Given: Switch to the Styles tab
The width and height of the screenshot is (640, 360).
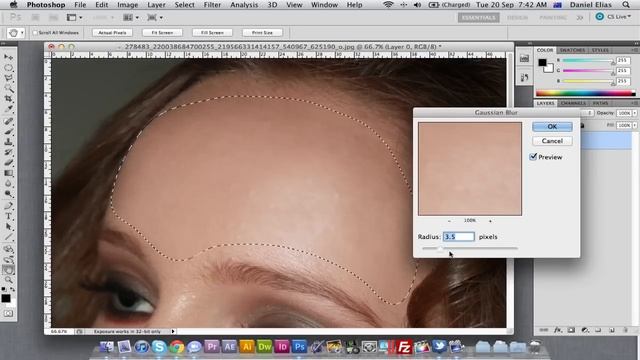Looking at the screenshot, I should [600, 50].
